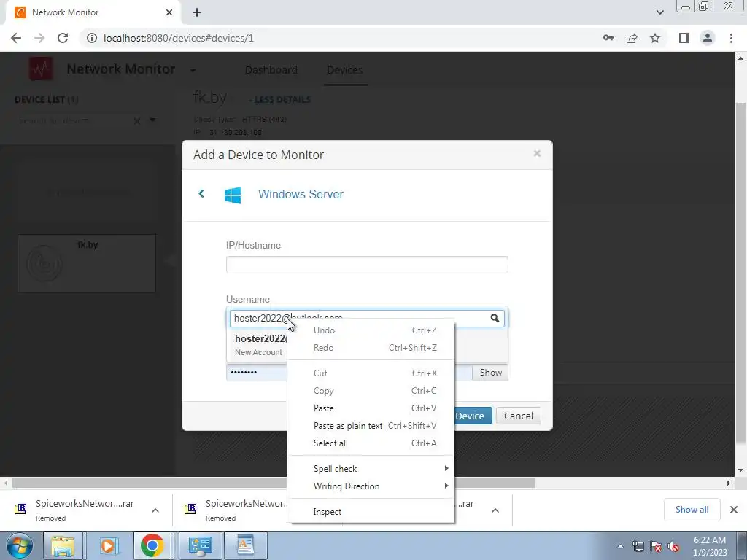
Task: Switch to the Devices tab
Action: point(344,70)
